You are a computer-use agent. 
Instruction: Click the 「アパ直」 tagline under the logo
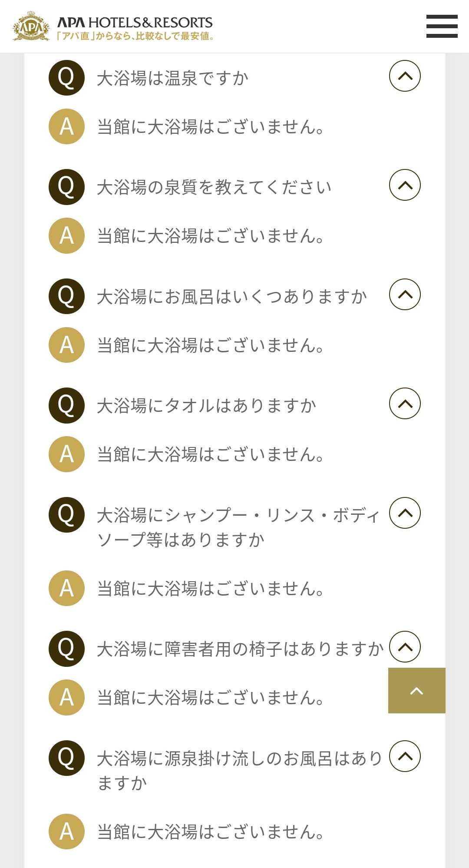pyautogui.click(x=135, y=36)
